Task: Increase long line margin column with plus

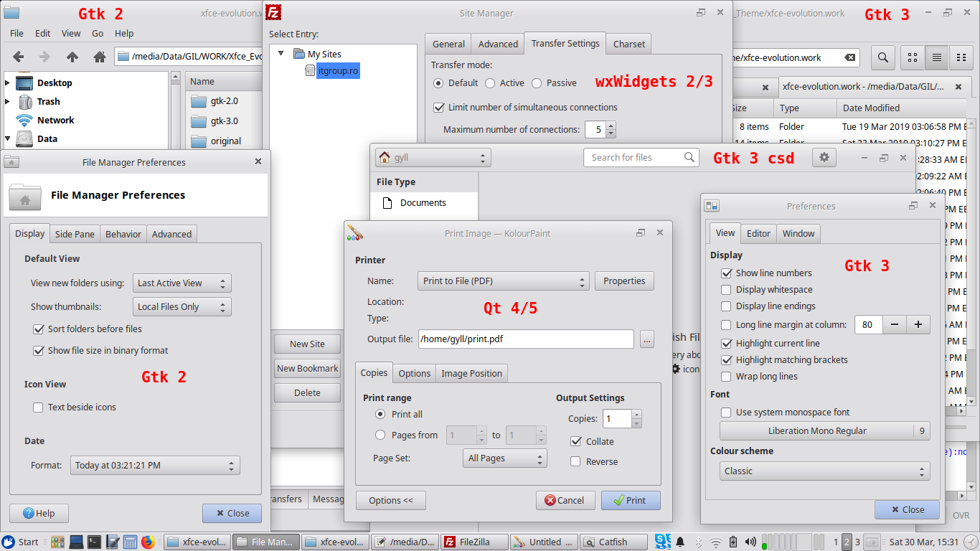Action: 918,325
